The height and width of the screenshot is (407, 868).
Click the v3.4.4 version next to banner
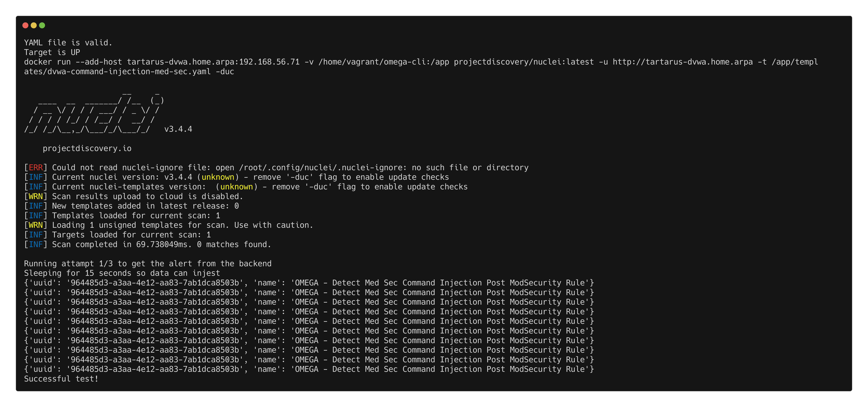pyautogui.click(x=178, y=129)
